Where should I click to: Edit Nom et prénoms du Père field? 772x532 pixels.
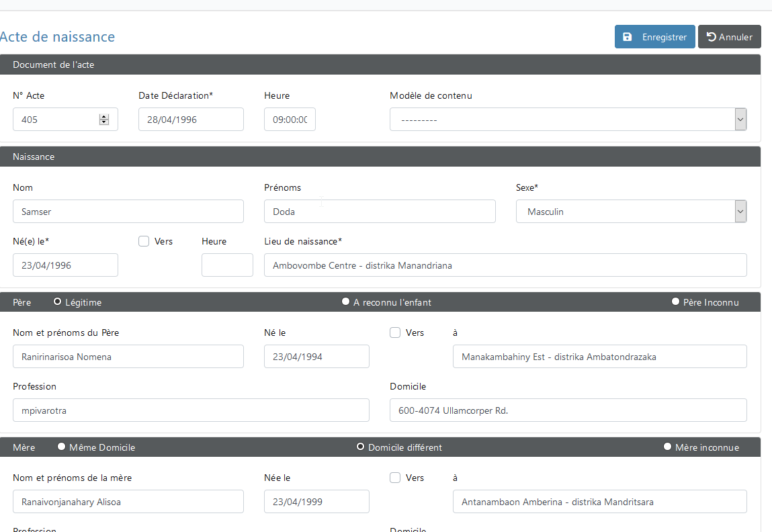coord(128,357)
